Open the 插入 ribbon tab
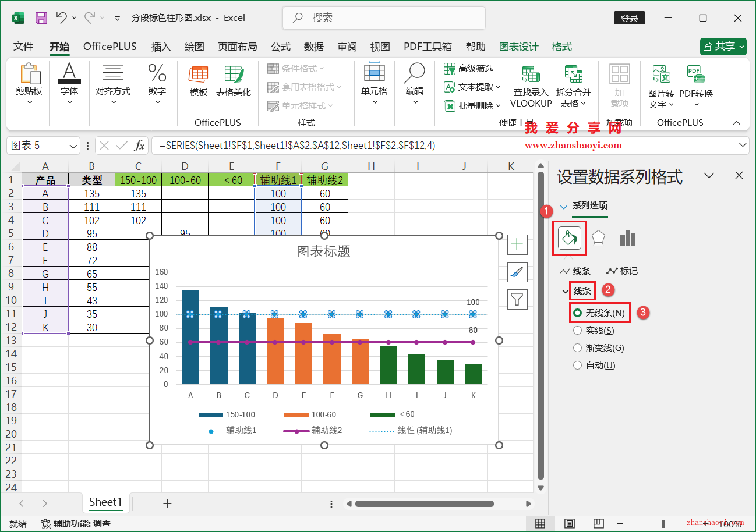Viewport: 756px width, 532px height. [161, 47]
